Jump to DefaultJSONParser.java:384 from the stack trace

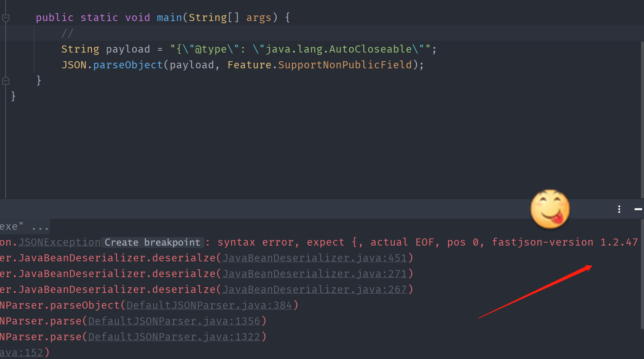click(x=209, y=305)
